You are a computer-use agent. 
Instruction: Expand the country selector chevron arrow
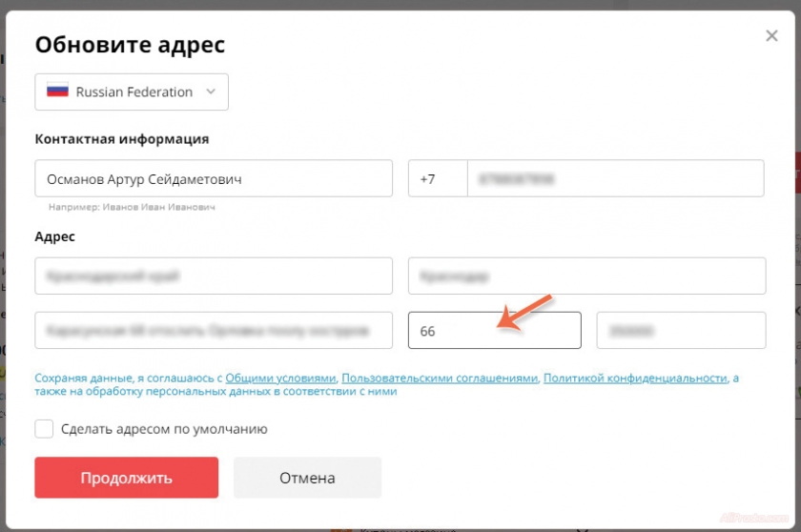tap(211, 92)
